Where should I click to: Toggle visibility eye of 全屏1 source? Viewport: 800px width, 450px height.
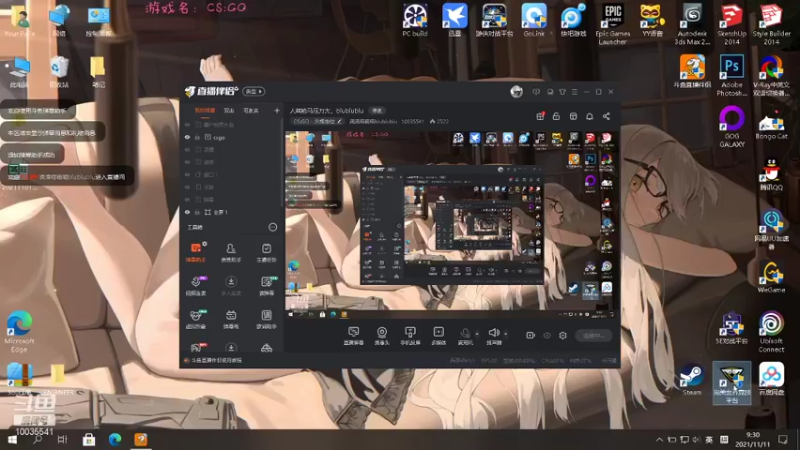pos(187,212)
